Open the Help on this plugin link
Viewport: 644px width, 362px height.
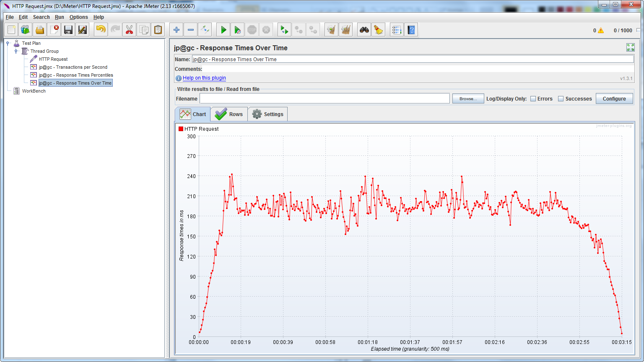tap(204, 78)
